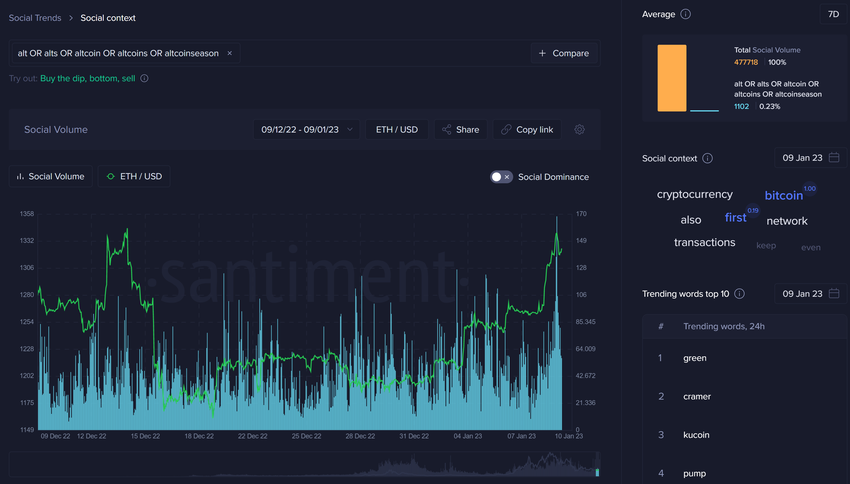Click Copy link button
The height and width of the screenshot is (484, 850).
point(527,129)
